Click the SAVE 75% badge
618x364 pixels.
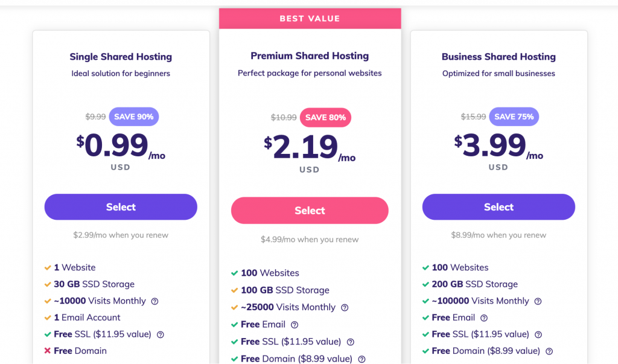click(514, 117)
